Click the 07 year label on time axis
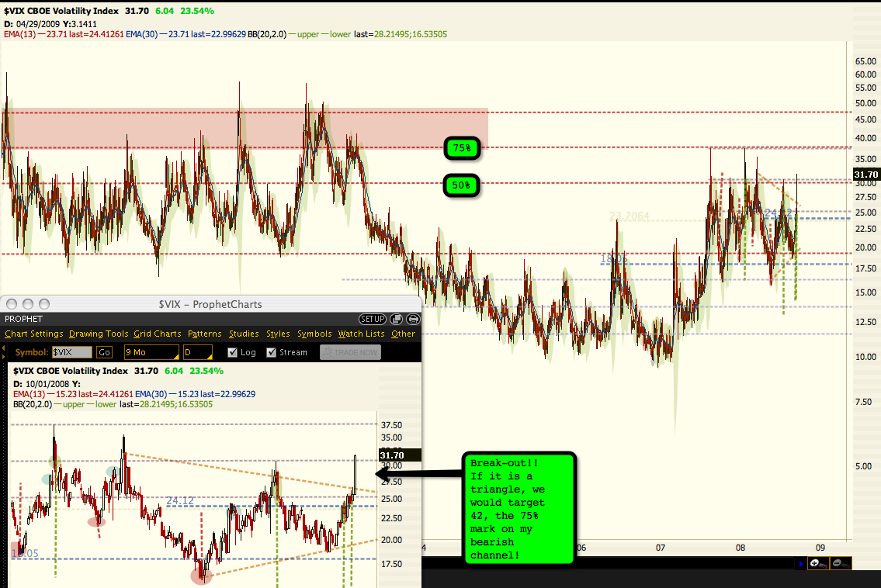 (x=661, y=548)
